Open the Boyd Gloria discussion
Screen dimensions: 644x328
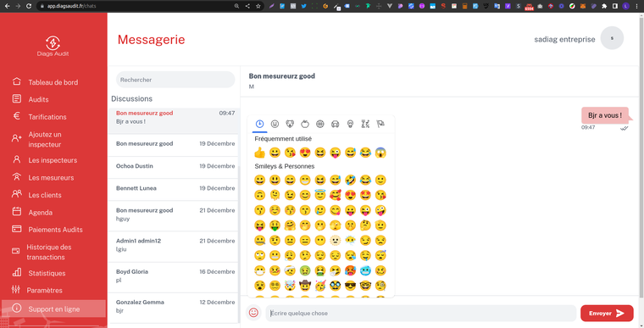(174, 277)
